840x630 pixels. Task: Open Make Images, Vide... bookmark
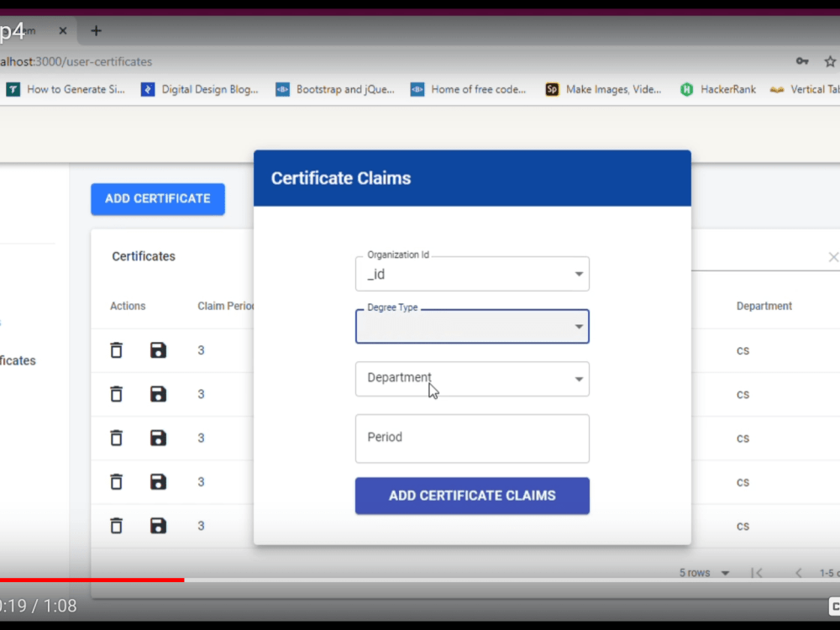click(x=603, y=90)
